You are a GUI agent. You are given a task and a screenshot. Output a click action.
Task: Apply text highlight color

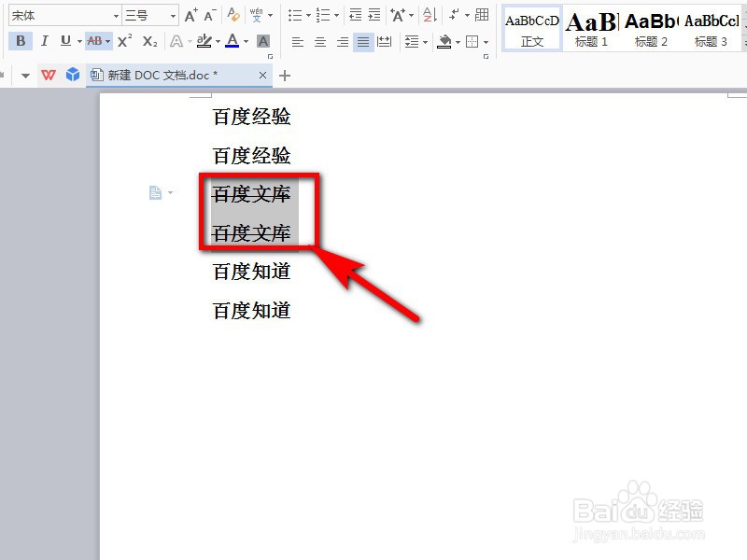coord(204,41)
